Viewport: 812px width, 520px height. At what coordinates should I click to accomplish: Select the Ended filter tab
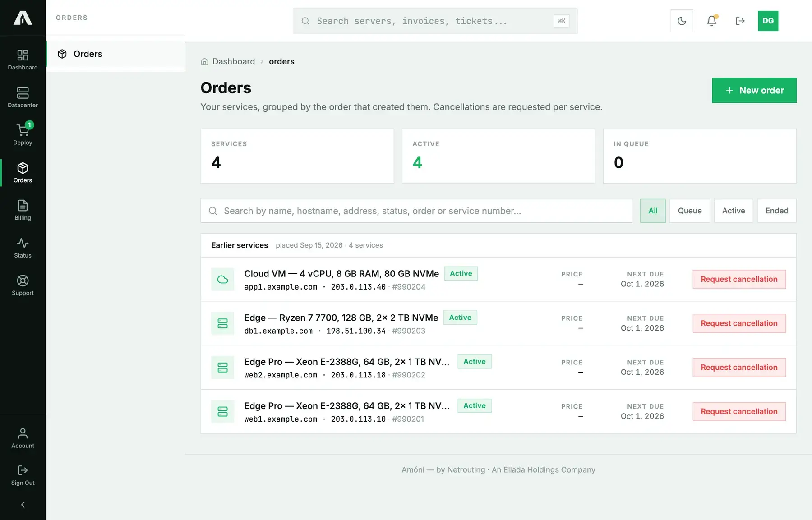click(776, 211)
